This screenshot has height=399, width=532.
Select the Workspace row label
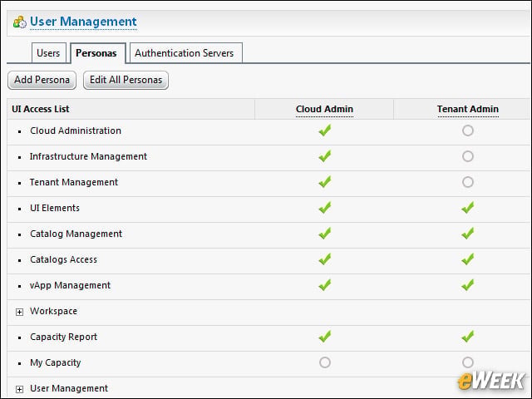click(x=53, y=311)
